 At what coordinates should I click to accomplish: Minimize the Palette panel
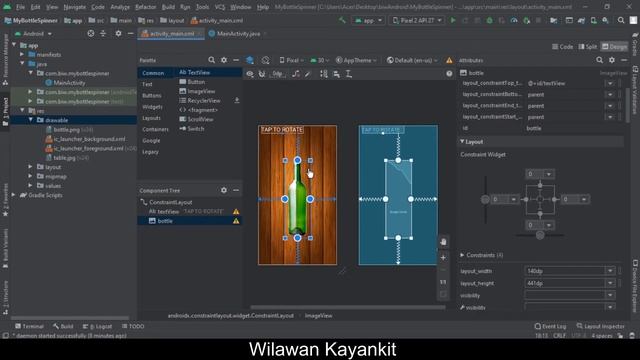pos(236,60)
